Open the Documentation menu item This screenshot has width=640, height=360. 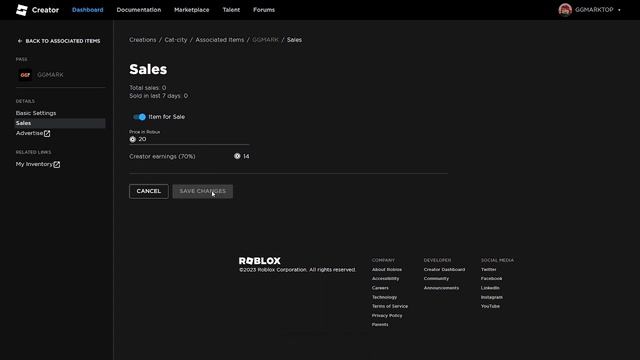click(139, 10)
